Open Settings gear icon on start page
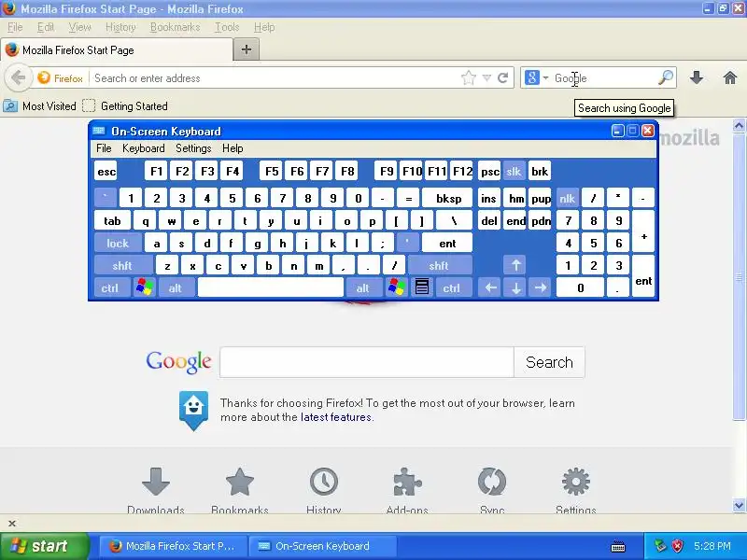 click(576, 483)
